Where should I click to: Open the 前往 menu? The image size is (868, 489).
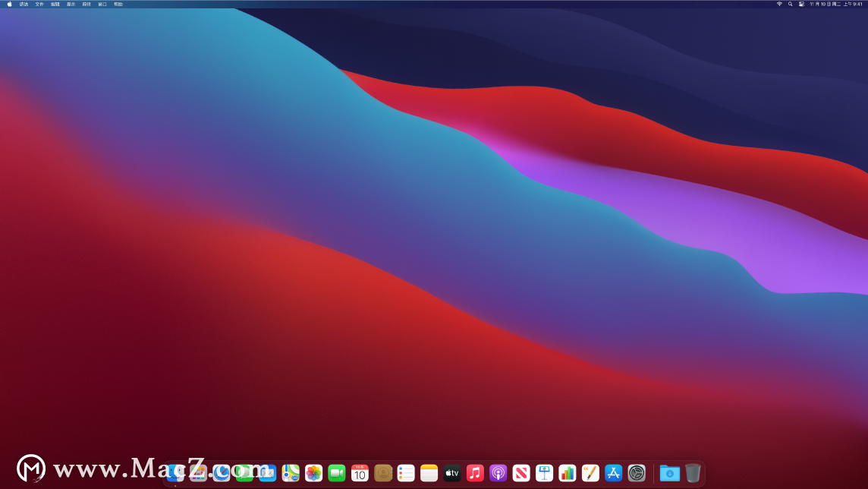[x=87, y=4]
